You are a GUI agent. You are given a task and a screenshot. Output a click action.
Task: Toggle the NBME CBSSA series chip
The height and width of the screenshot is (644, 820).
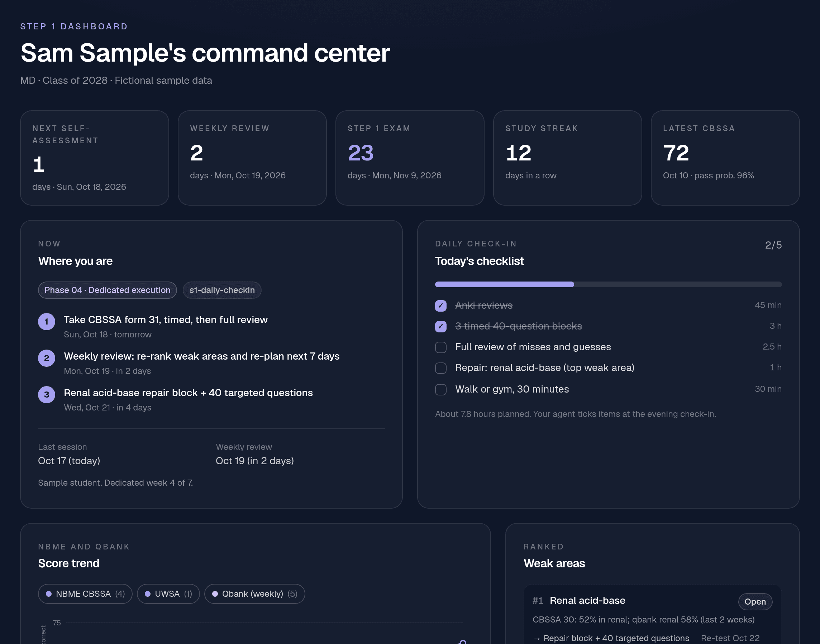(x=85, y=594)
